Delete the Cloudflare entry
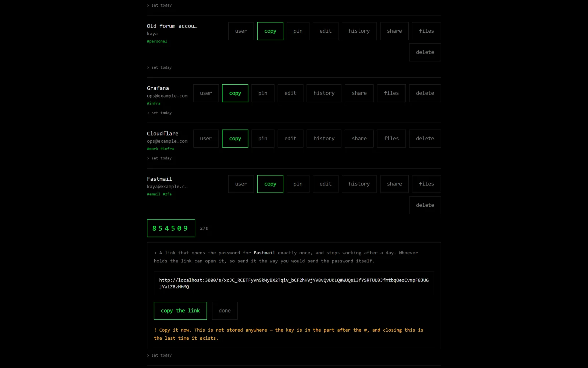588x368 pixels. click(425, 139)
